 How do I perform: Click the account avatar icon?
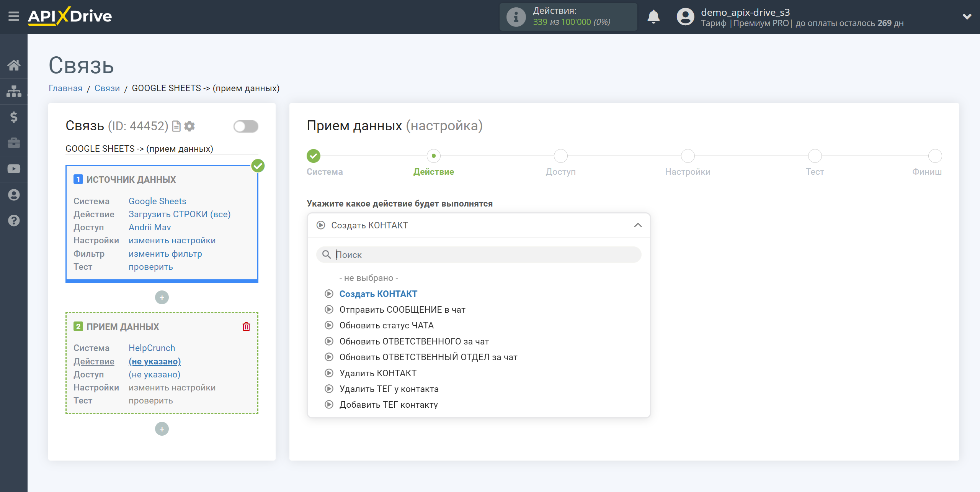(685, 17)
